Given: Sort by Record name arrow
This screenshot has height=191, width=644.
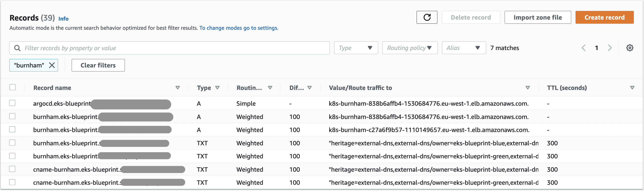Looking at the screenshot, I should pos(178,88).
